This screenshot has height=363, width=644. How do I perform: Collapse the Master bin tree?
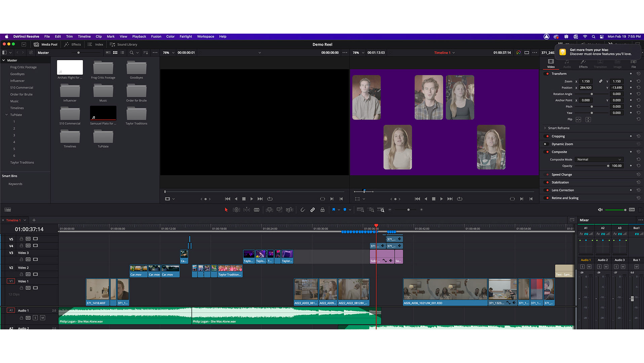(x=3, y=61)
